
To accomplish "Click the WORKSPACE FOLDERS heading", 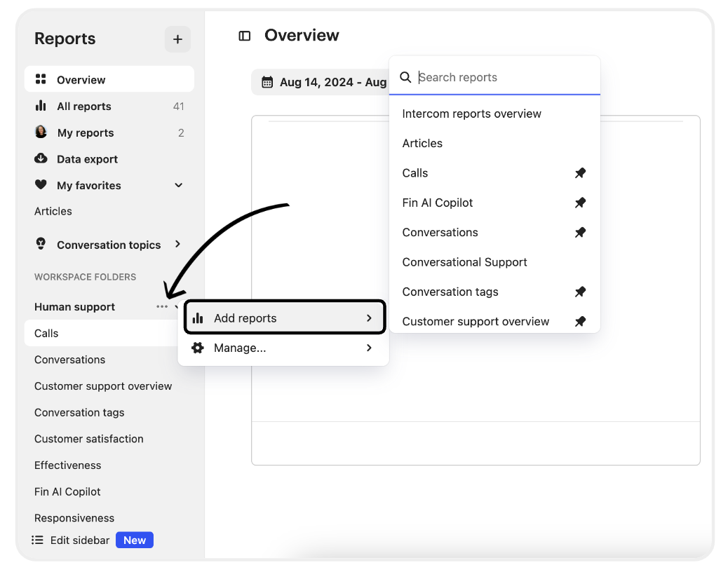I will (x=86, y=277).
